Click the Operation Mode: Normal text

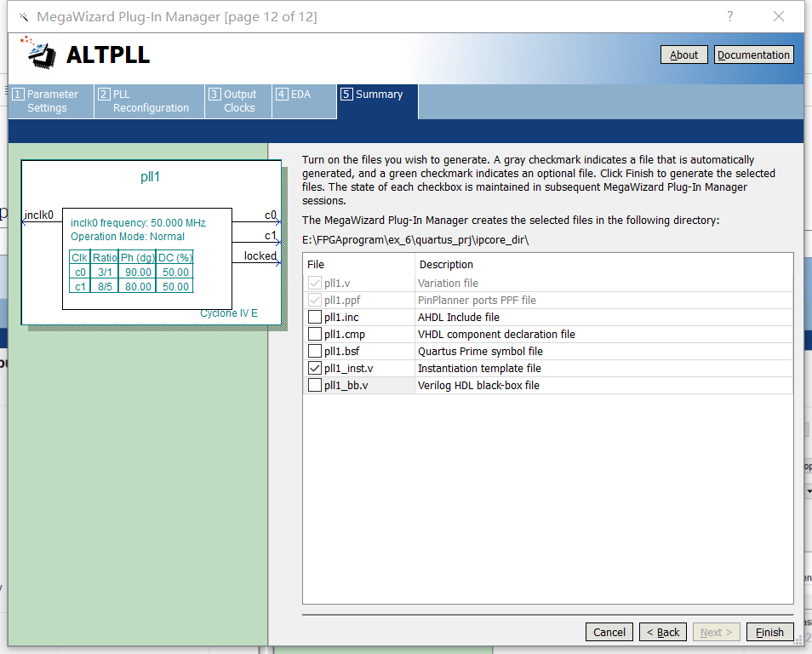tap(128, 237)
